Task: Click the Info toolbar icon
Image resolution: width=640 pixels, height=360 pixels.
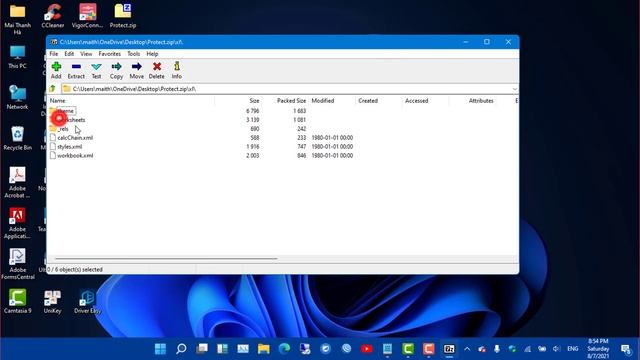Action: tap(176, 70)
